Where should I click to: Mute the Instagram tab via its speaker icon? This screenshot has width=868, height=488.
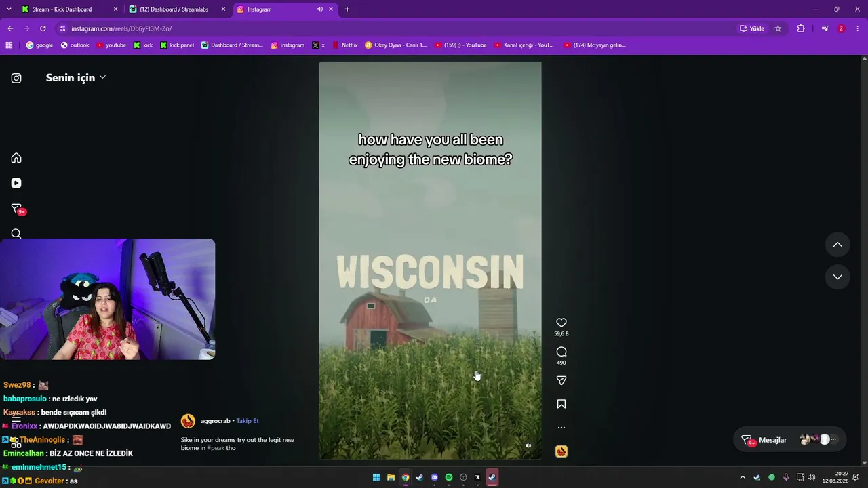click(319, 9)
